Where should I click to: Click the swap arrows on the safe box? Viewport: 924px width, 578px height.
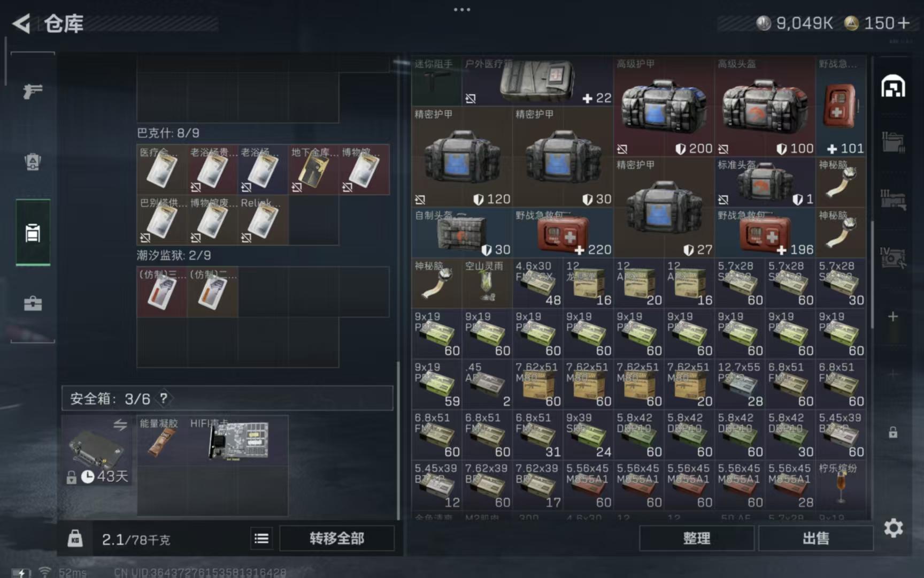(x=120, y=425)
